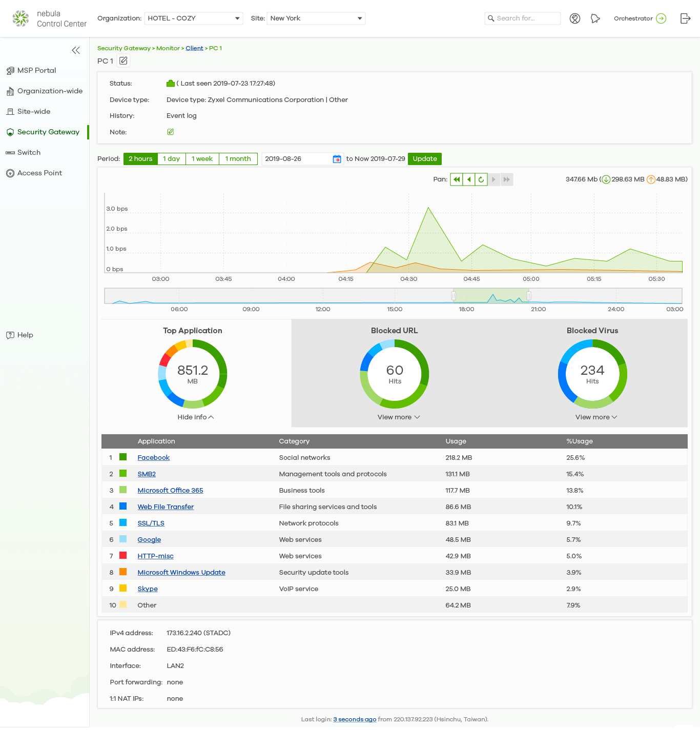Screen dimensions: 700x749
Task: Edit the Note with pencil icon
Action: click(171, 132)
